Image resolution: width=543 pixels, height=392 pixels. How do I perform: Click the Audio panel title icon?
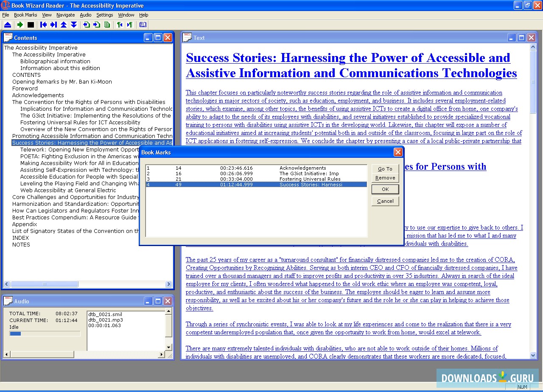click(x=8, y=301)
